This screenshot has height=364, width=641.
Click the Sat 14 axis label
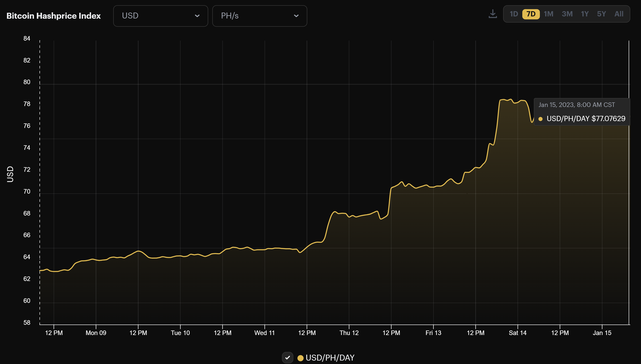click(x=518, y=333)
